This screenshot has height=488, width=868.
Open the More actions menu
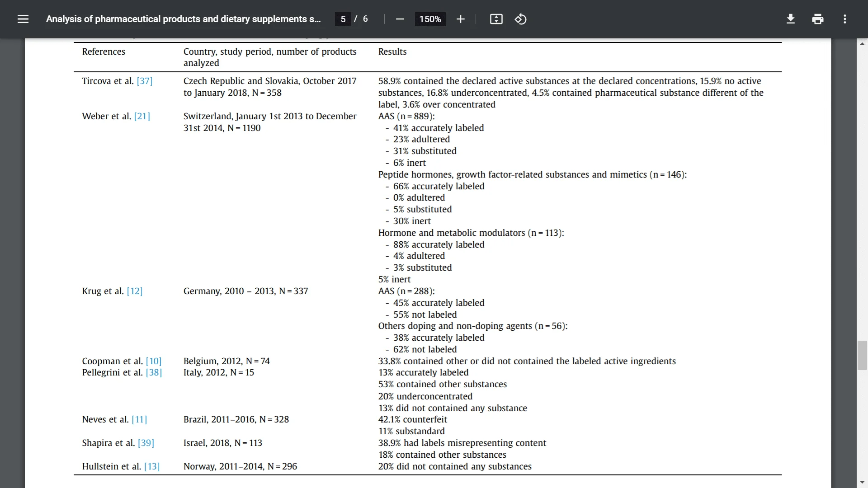pyautogui.click(x=844, y=19)
